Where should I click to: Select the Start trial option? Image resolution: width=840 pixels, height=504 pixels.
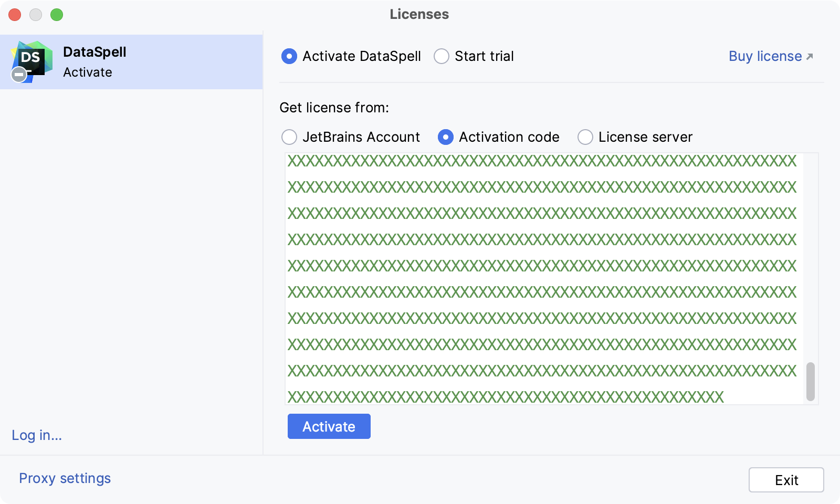(x=442, y=56)
